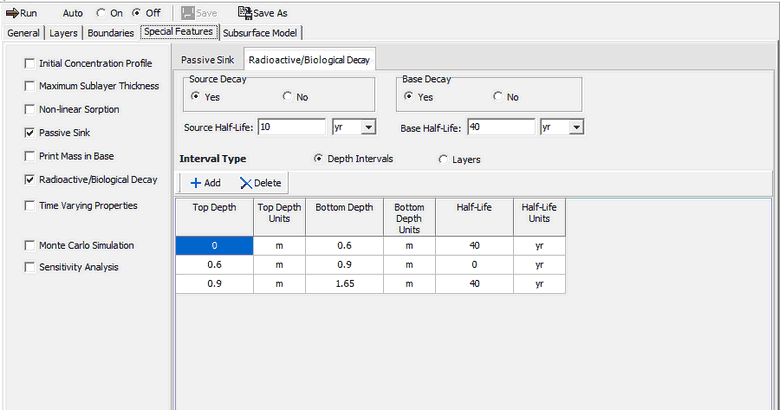Image resolution: width=780 pixels, height=410 pixels.
Task: Click the Half-Life column header
Action: 474,214
